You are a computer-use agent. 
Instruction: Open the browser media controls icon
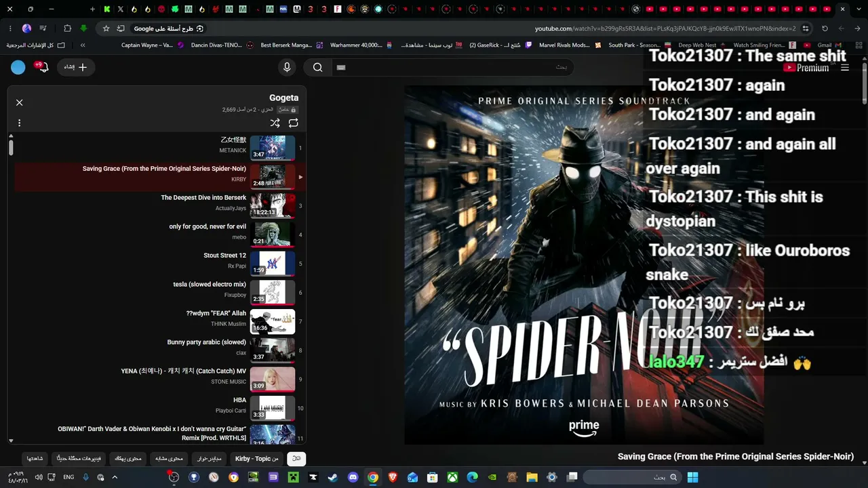43,28
